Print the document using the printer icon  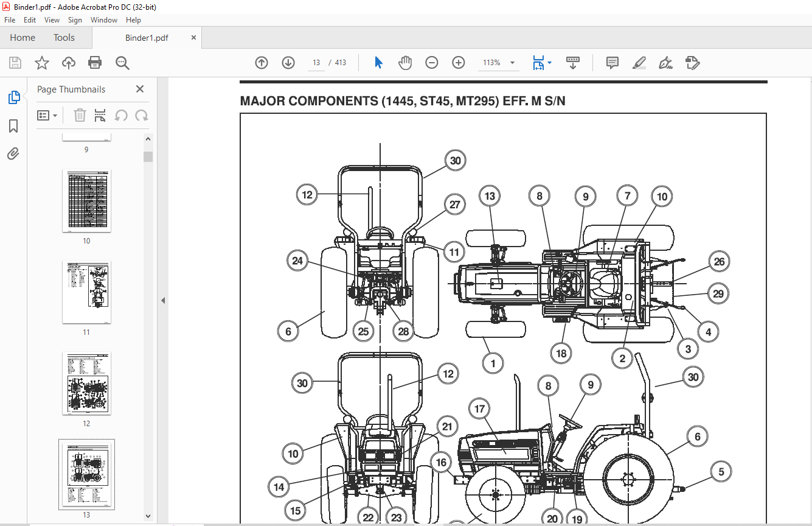[95, 63]
